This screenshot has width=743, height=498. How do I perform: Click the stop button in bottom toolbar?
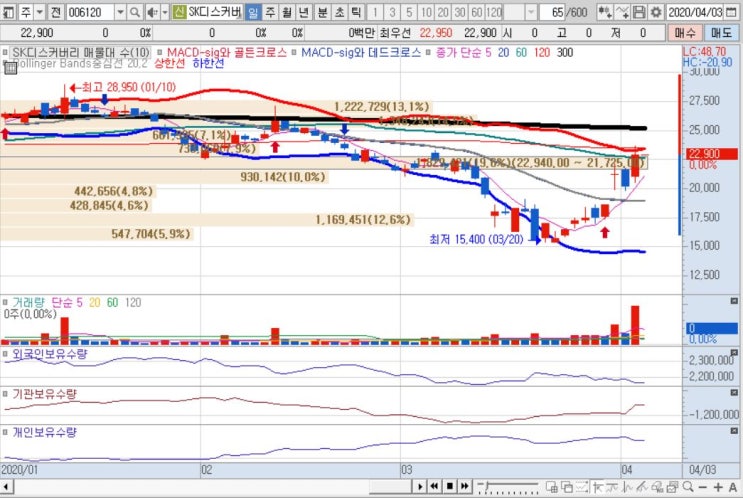pos(450,486)
